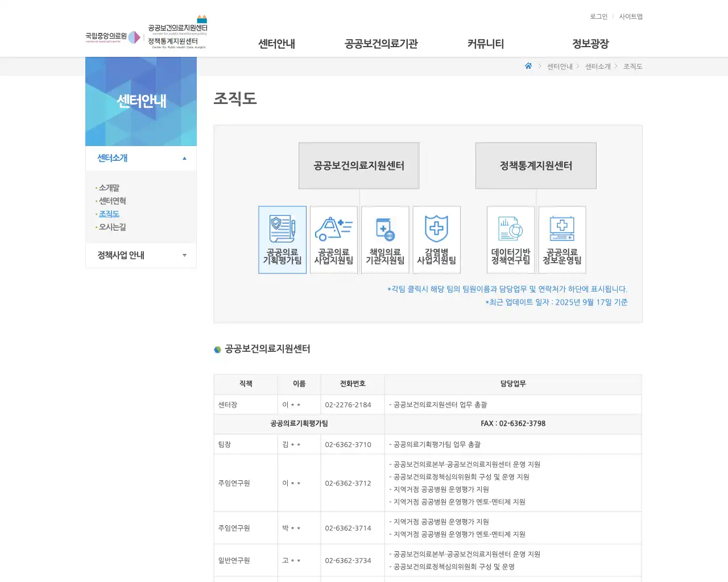The width and height of the screenshot is (728, 582).
Task: Open the 책임의료 기관지원팀 team icon
Action: pos(385,239)
